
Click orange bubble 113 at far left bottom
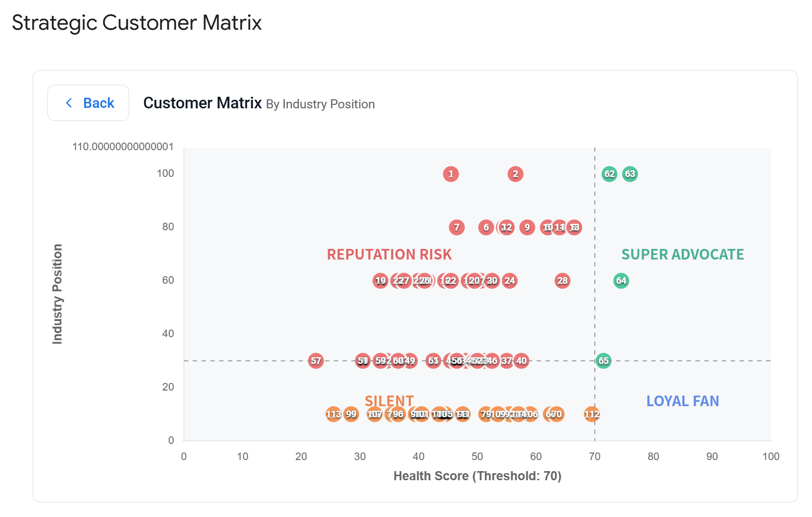pos(333,414)
